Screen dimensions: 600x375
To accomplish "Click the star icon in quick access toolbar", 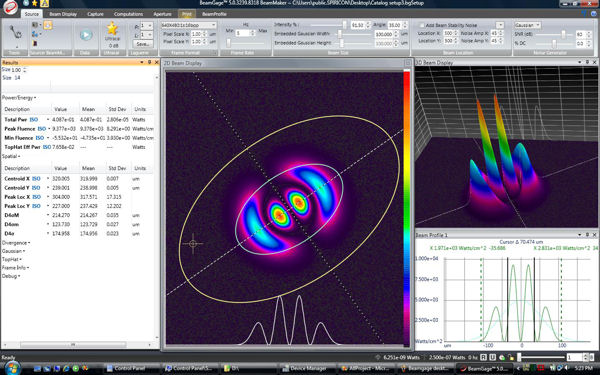I will 35,3.
